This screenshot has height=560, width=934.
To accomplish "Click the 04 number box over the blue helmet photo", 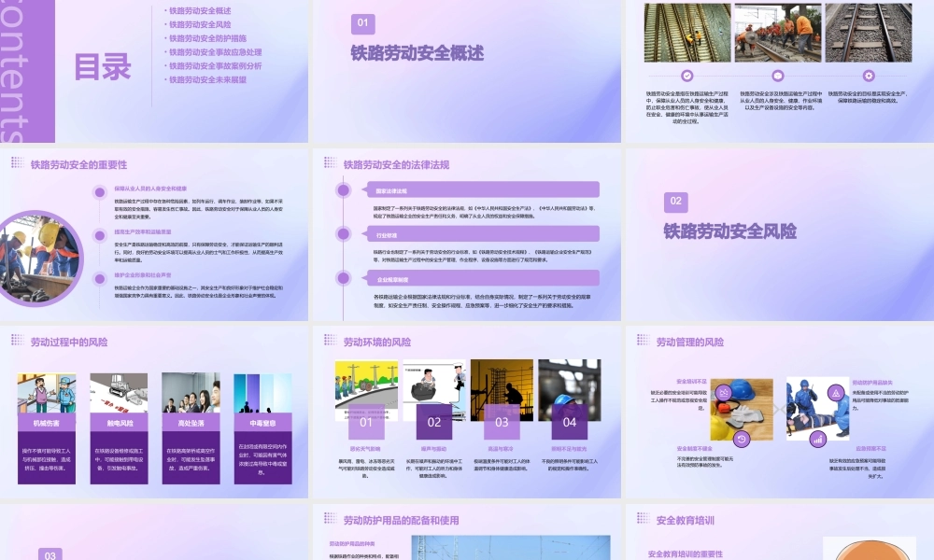I will [x=570, y=422].
